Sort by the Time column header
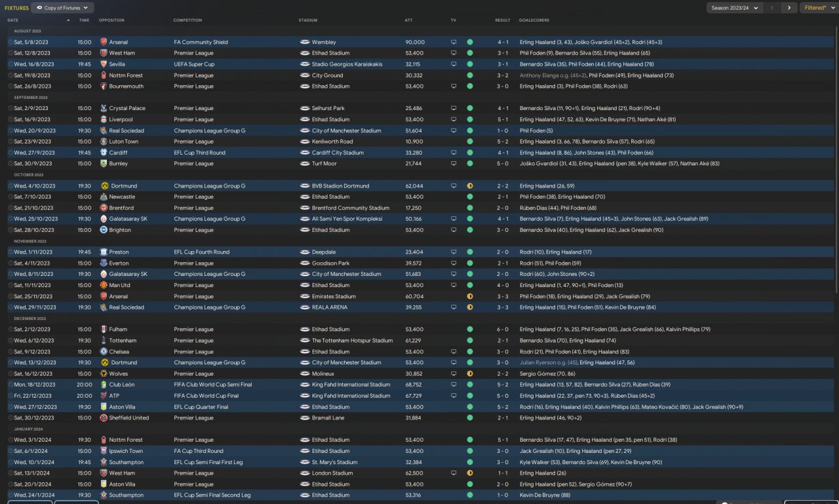Image resolution: width=839 pixels, height=504 pixels. point(84,20)
